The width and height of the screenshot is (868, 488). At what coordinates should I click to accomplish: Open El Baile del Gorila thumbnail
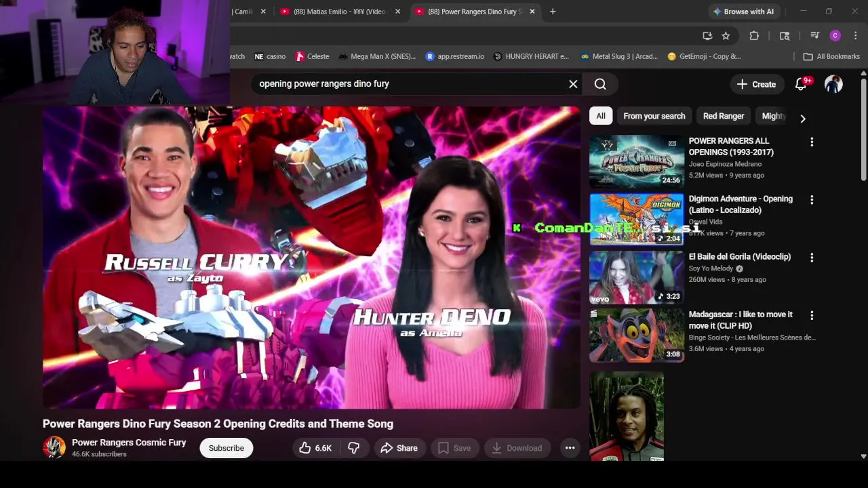click(x=637, y=277)
